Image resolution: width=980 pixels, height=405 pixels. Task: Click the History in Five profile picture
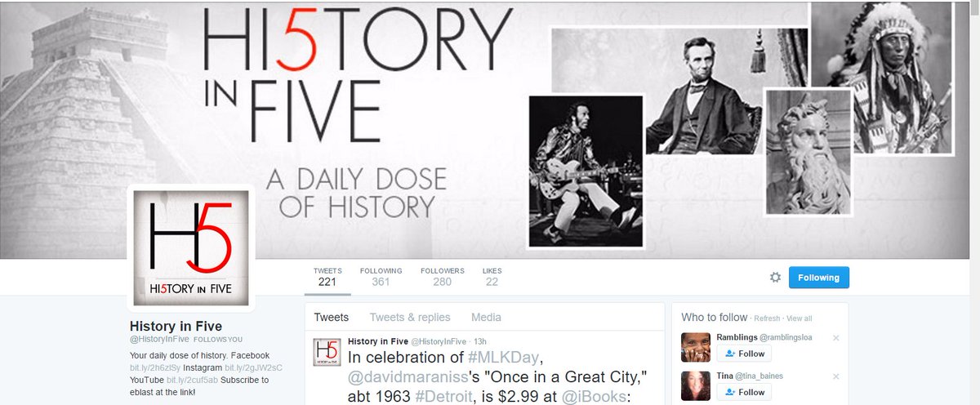[x=191, y=248]
